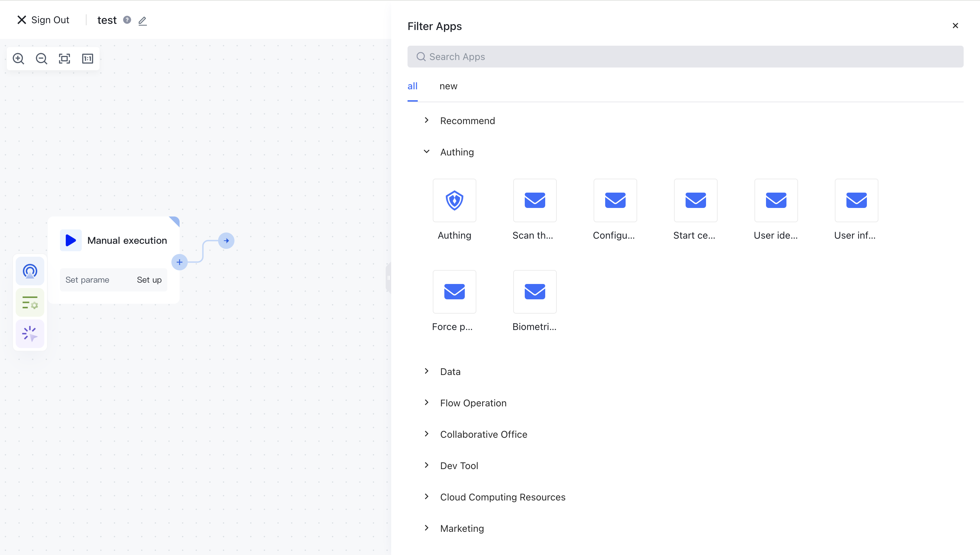Image resolution: width=980 pixels, height=555 pixels.
Task: Click the Sign Out button
Action: click(43, 20)
